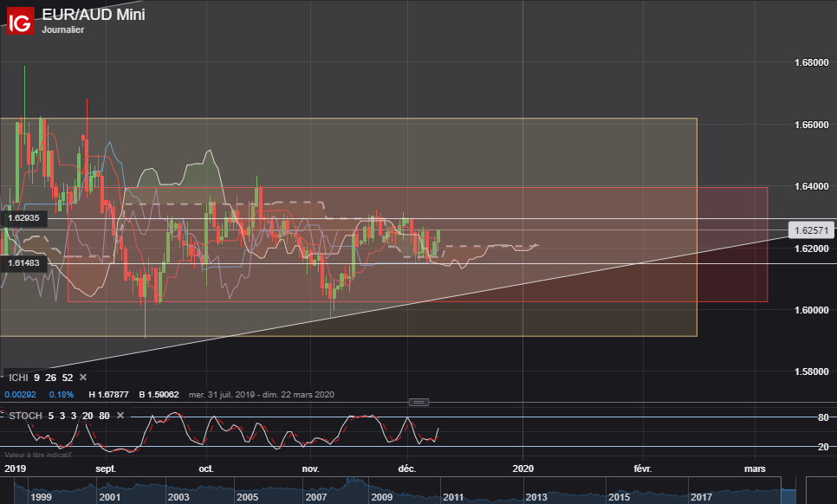The image size is (837, 504).
Task: Click the IG logo icon
Action: pos(20,21)
